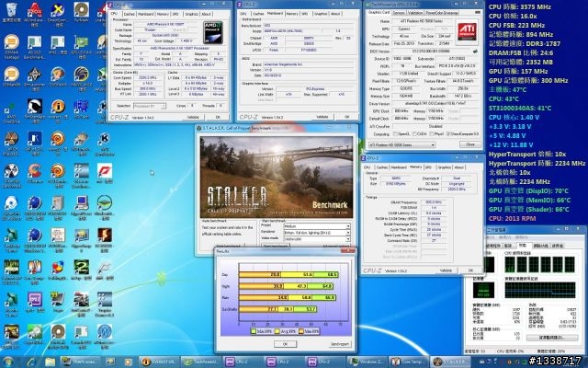
Task: Open the Video mode dropdown in STALKER benchmark
Action: click(x=317, y=239)
